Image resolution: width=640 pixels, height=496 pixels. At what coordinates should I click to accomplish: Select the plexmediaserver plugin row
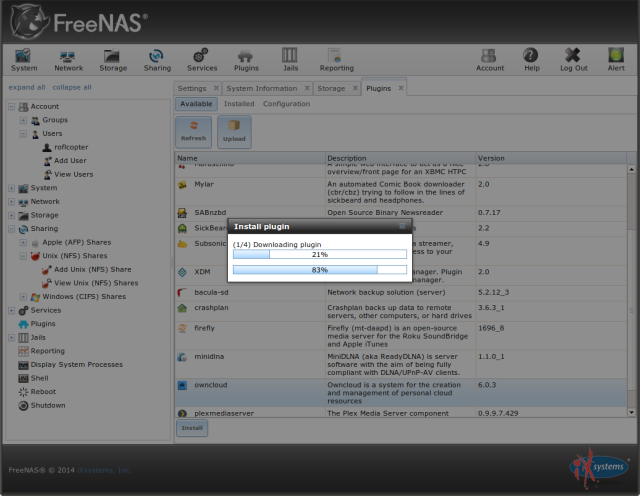pyautogui.click(x=401, y=413)
